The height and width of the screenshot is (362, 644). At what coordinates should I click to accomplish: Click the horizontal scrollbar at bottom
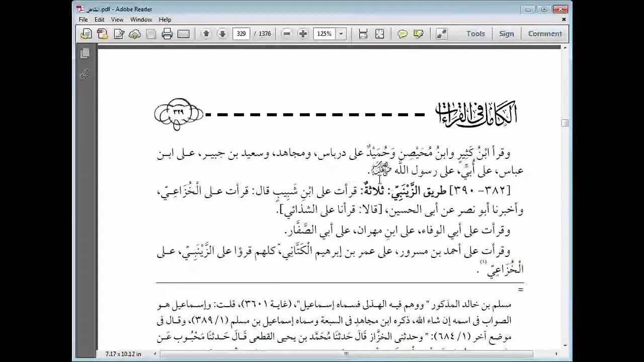tap(347, 353)
